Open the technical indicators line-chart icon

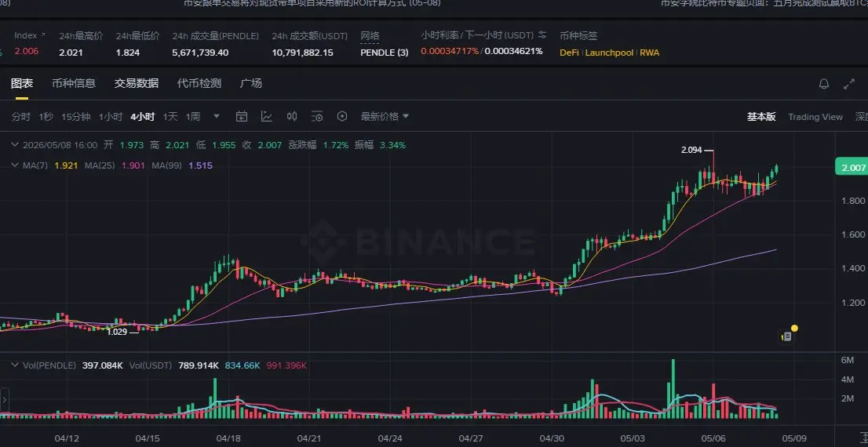coord(266,116)
